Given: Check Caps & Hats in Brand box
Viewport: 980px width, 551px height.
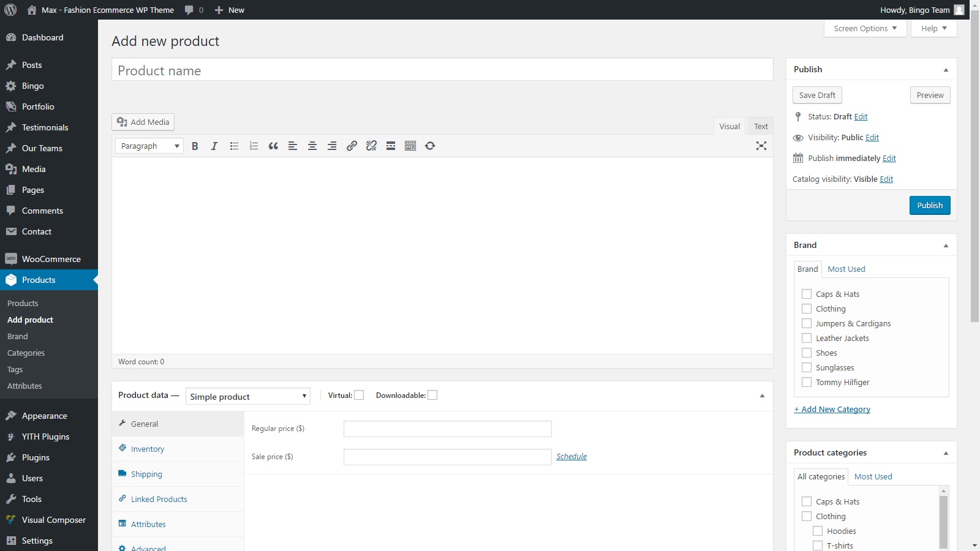Looking at the screenshot, I should 807,294.
